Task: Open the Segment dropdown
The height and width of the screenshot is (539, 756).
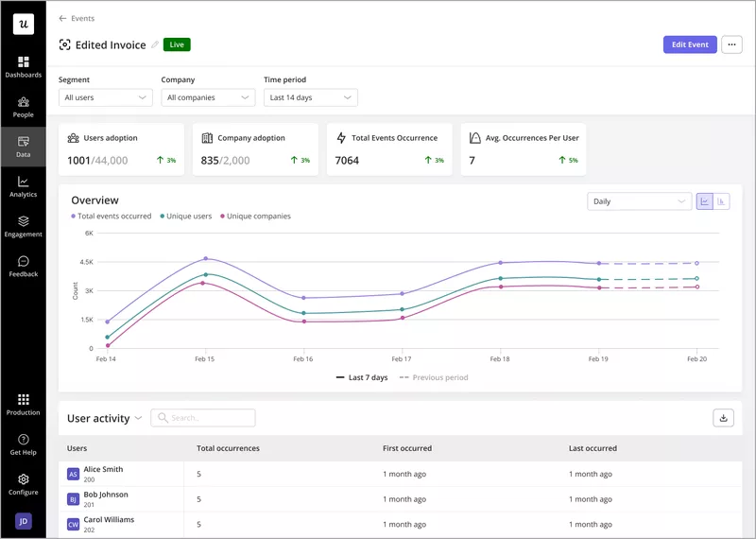Action: point(105,97)
